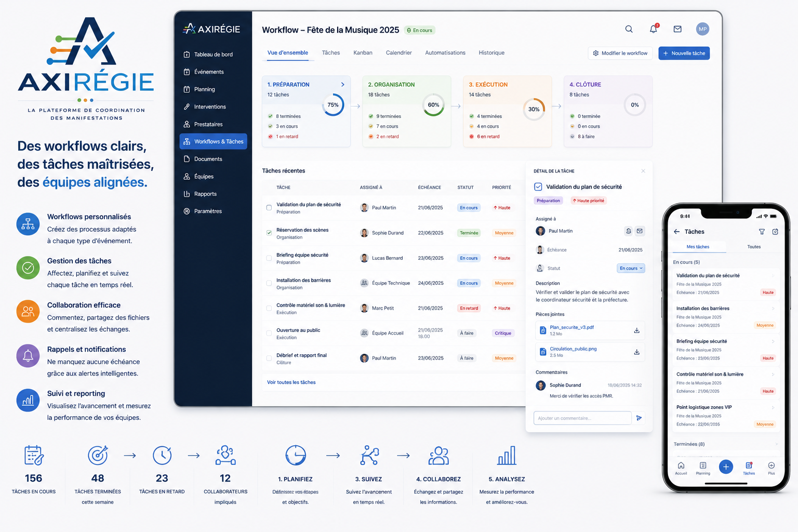The image size is (798, 532).
Task: Check Validation du plan de sécurité row
Action: (x=269, y=208)
